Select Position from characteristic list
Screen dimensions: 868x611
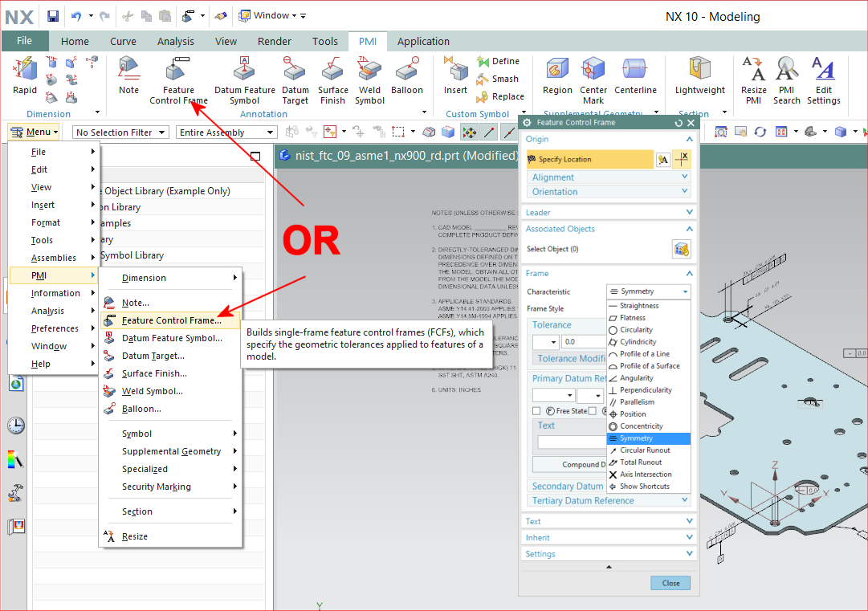click(649, 414)
